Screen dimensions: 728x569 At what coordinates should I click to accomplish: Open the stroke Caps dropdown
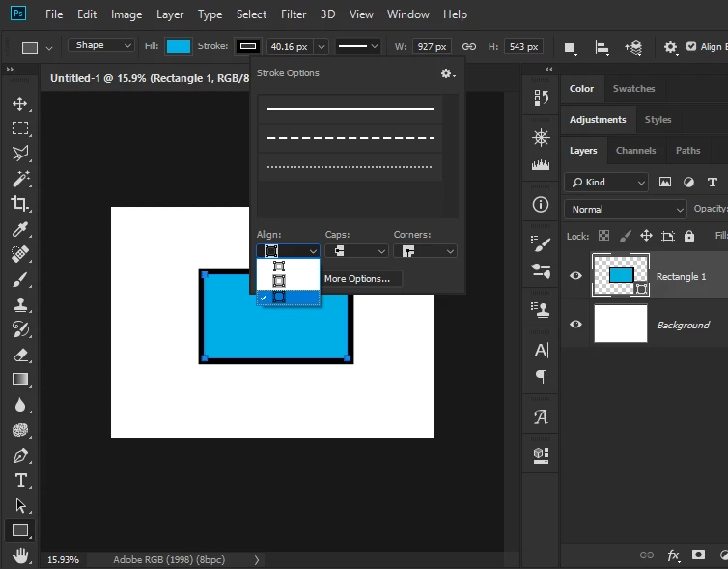coord(356,251)
